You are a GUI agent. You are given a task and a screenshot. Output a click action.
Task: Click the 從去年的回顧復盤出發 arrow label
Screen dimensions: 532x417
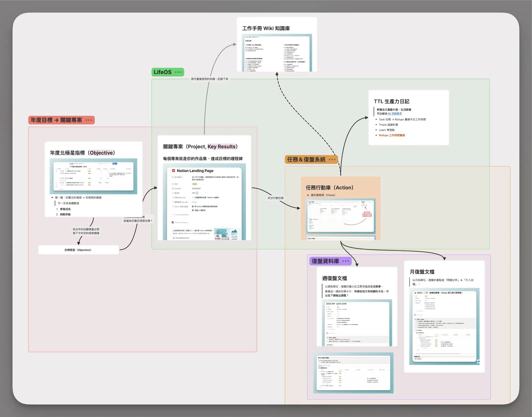[x=86, y=231]
